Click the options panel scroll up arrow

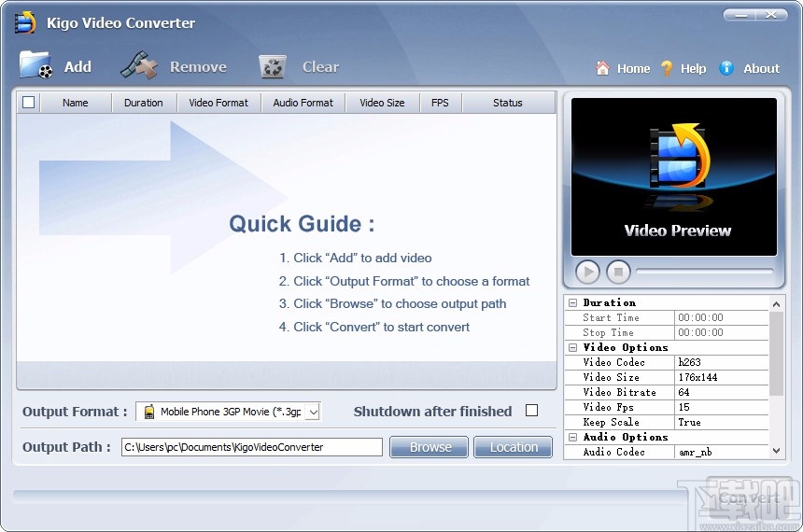[x=776, y=303]
